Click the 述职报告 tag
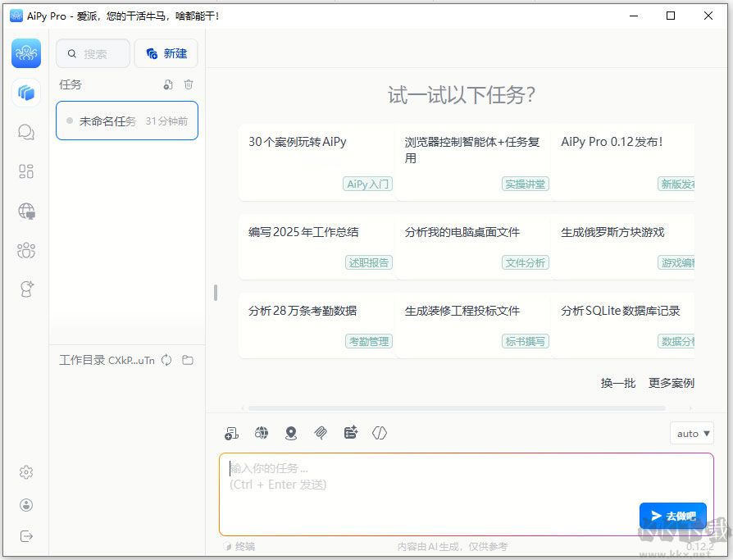Viewport: 733px width, 560px height. tap(369, 262)
